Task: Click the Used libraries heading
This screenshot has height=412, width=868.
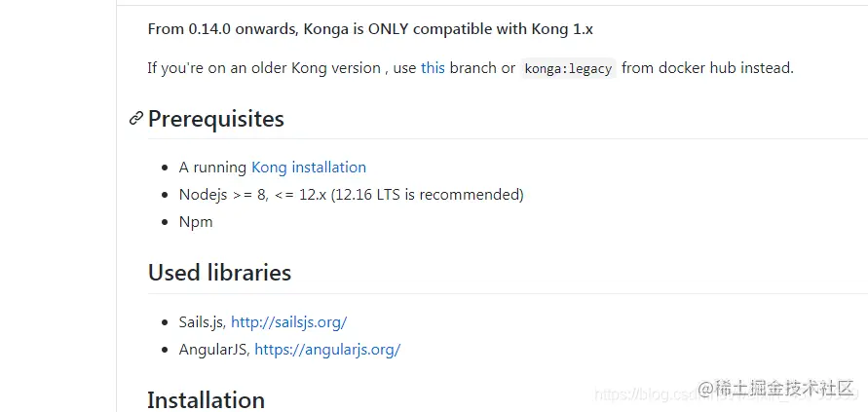Action: tap(220, 273)
